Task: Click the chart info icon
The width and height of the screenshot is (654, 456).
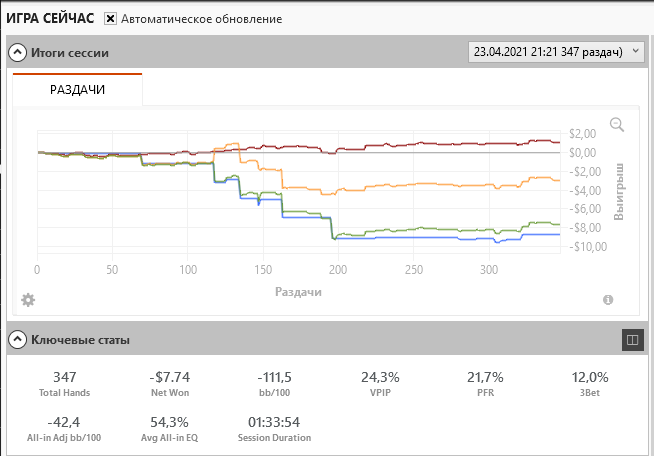Action: coord(608,300)
